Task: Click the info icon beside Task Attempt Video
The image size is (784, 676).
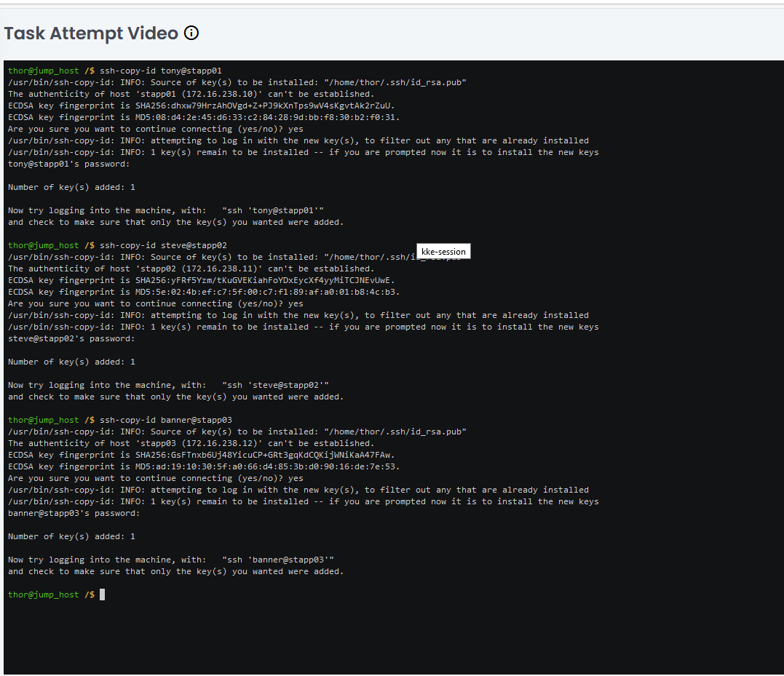Action: point(191,33)
